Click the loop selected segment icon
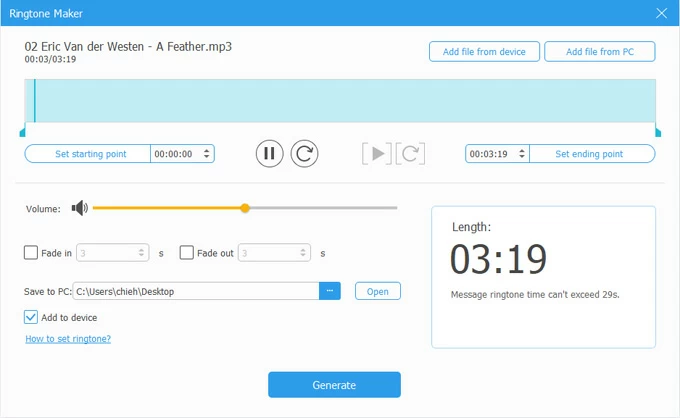Viewport: 680px width, 418px height. coord(411,153)
